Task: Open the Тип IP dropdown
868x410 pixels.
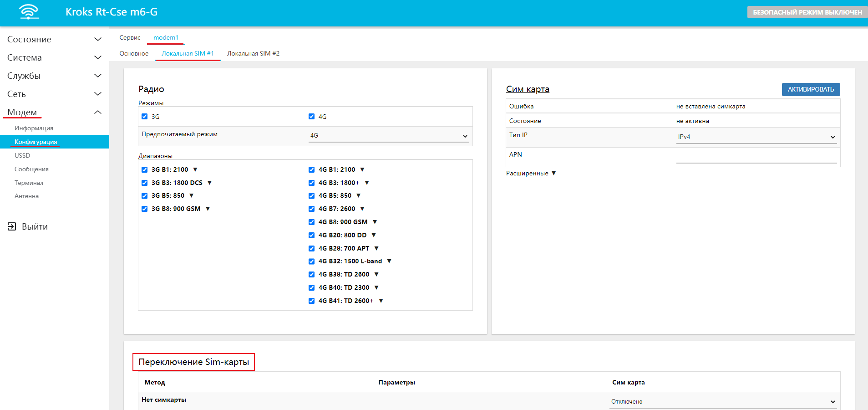Action: click(x=756, y=137)
